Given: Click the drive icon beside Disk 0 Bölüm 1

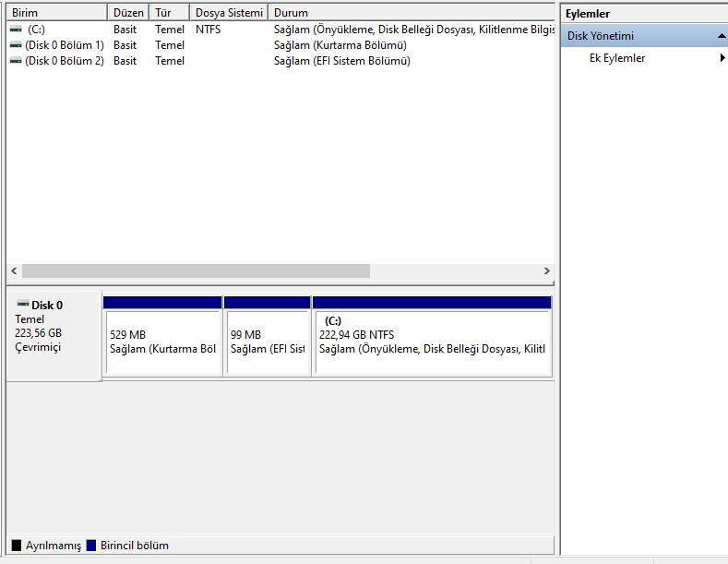Looking at the screenshot, I should 16,45.
